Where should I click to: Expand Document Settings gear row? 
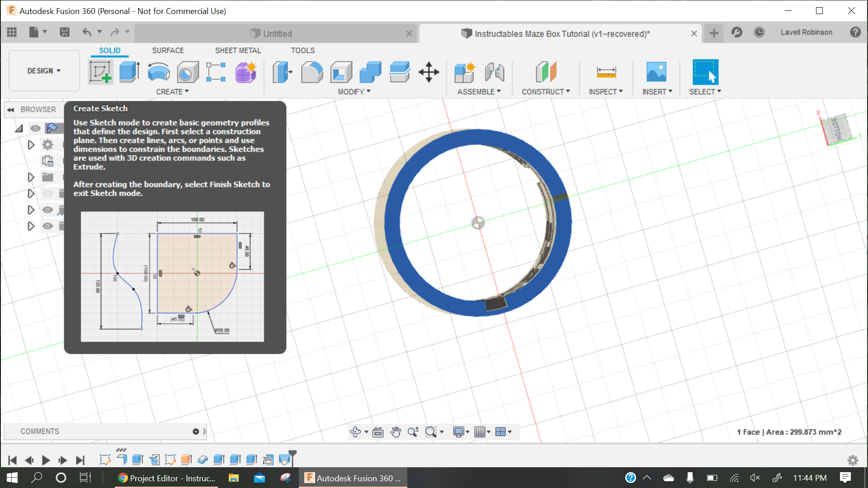[x=31, y=145]
